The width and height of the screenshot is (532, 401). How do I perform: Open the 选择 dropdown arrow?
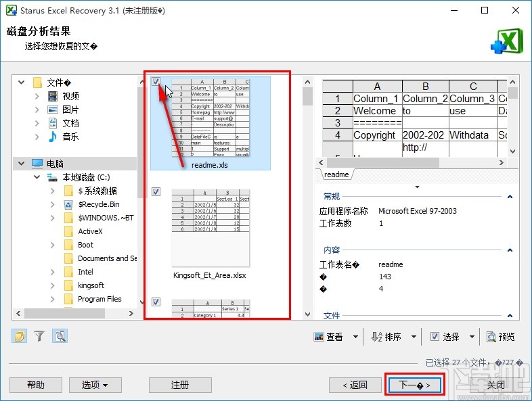coord(472,337)
